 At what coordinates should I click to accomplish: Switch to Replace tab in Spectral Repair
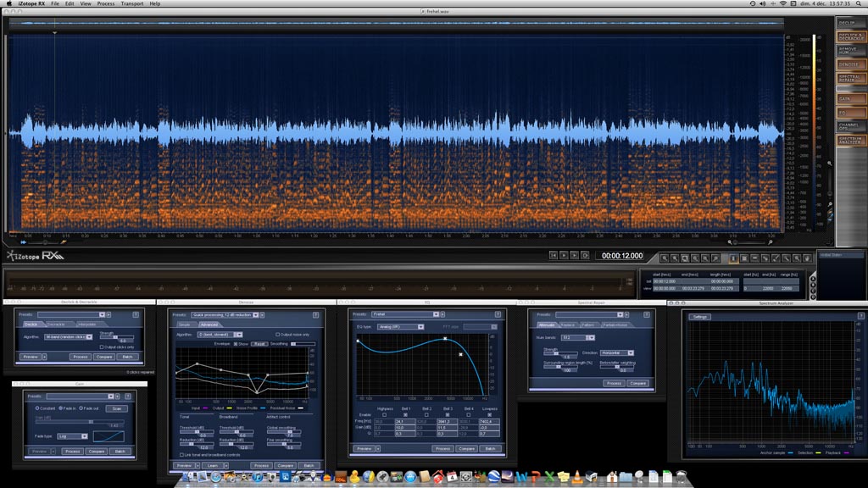point(567,324)
